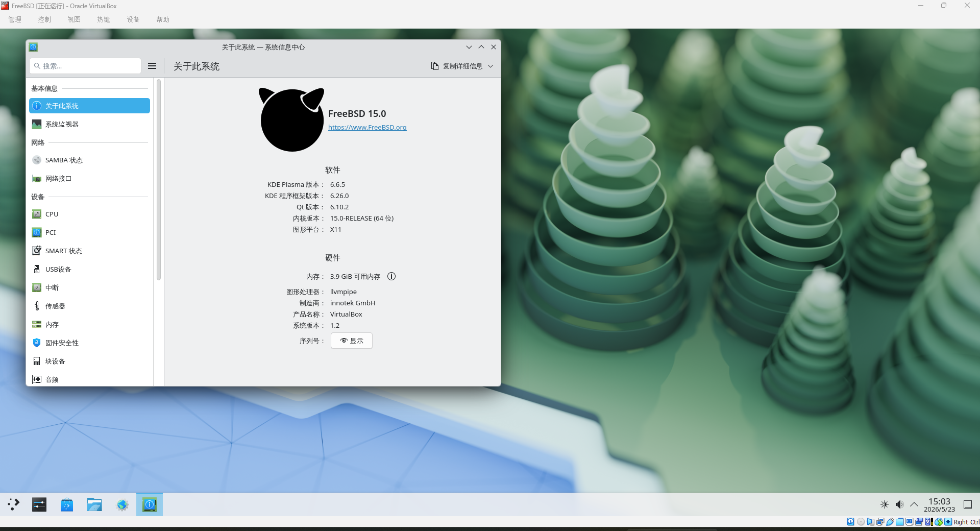Open the 网络接口 network interfaces entry
Screen dimensions: 980x531
pyautogui.click(x=89, y=178)
